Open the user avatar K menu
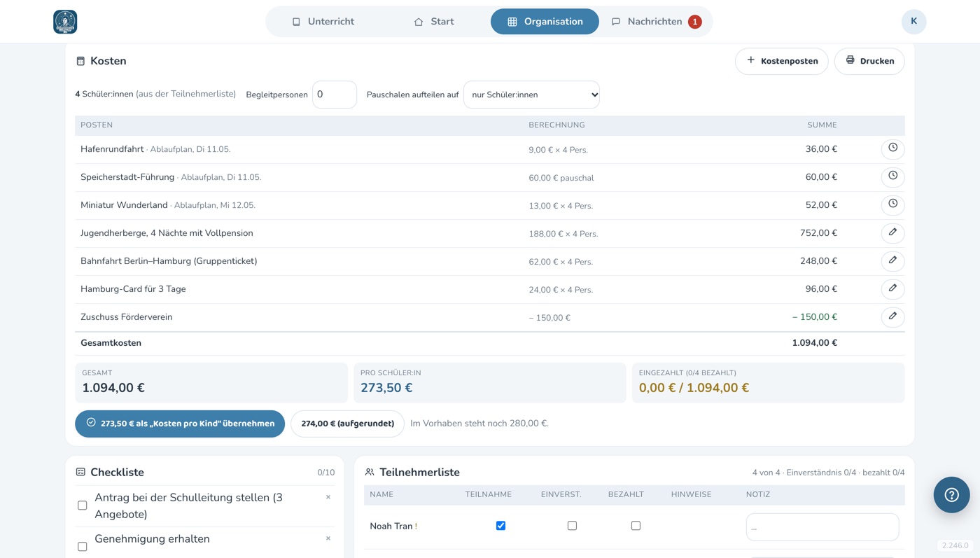980x558 pixels. [x=913, y=22]
